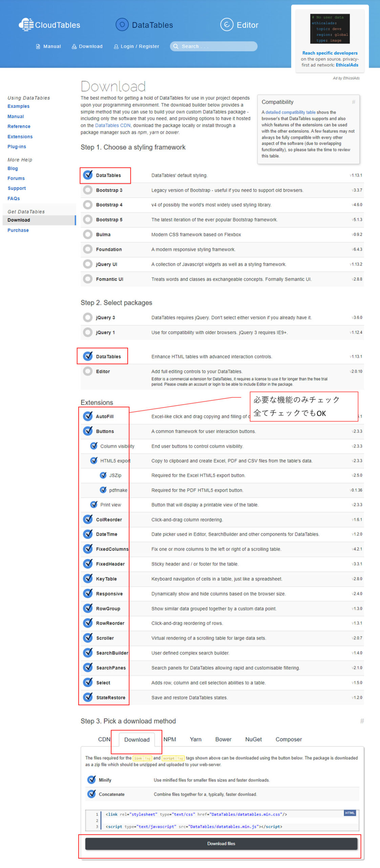The image size is (380, 868).
Task: Open Login / Register in the header
Action: tap(136, 46)
